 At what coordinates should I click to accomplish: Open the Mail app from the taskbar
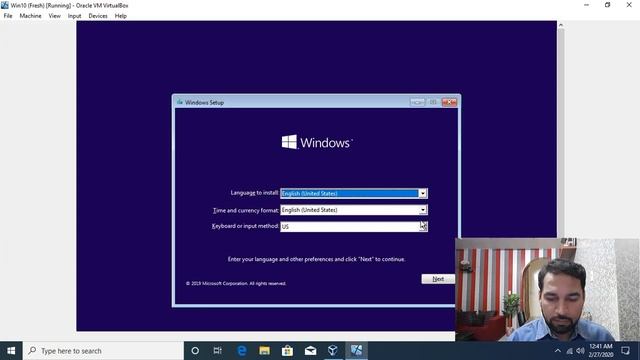[310, 351]
